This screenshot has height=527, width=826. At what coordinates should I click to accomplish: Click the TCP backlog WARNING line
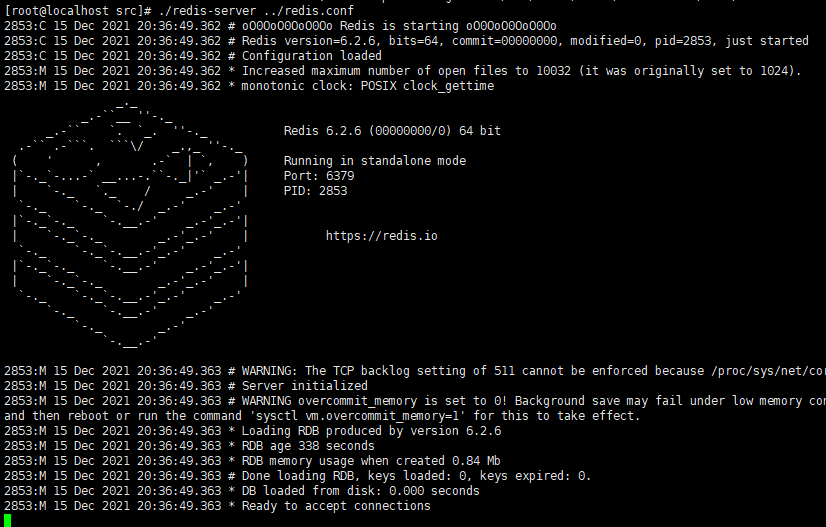point(415,371)
